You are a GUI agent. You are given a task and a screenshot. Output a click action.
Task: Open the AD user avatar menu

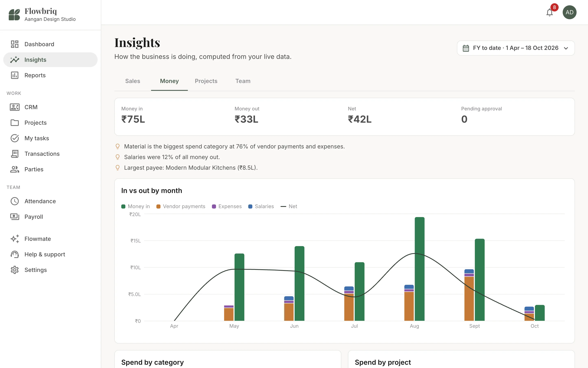pos(569,12)
